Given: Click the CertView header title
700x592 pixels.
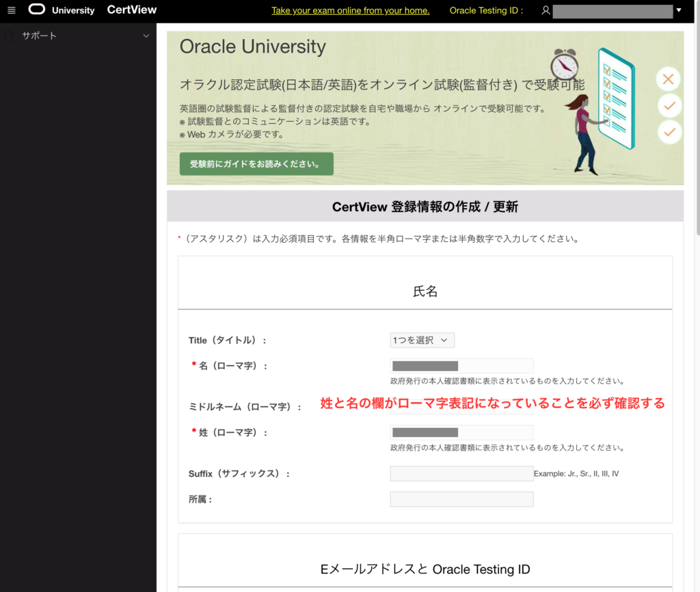Looking at the screenshot, I should (x=132, y=10).
